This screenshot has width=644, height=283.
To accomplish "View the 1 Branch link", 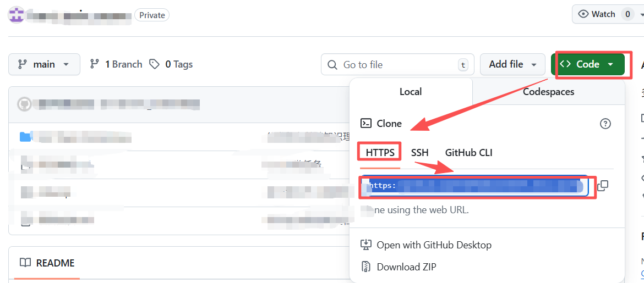I will pos(116,64).
